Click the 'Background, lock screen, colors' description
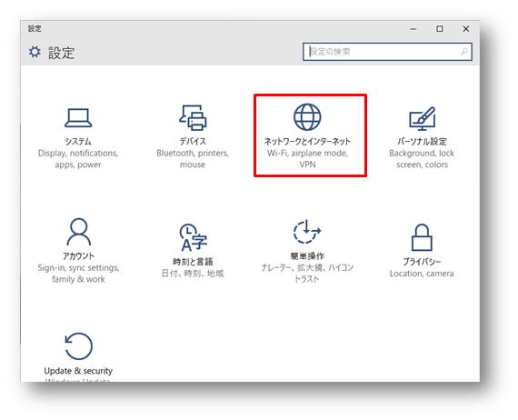The height and width of the screenshot is (420, 518). (x=422, y=159)
